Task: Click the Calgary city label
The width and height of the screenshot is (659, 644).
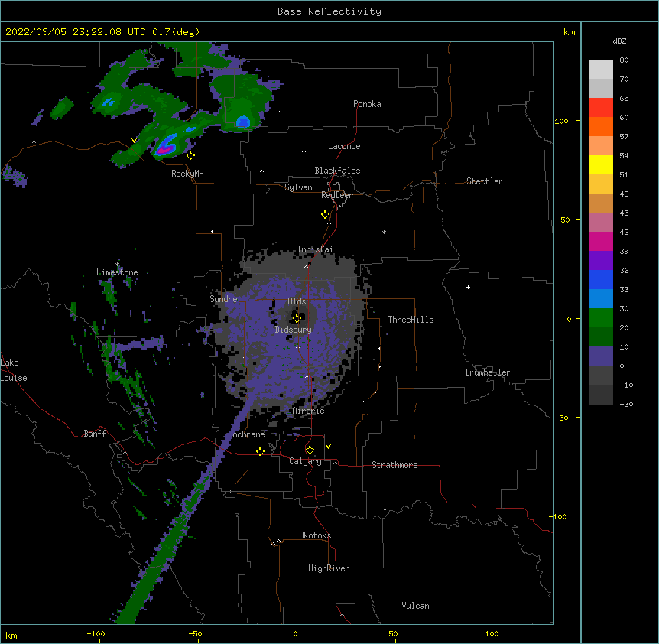Action: [305, 461]
